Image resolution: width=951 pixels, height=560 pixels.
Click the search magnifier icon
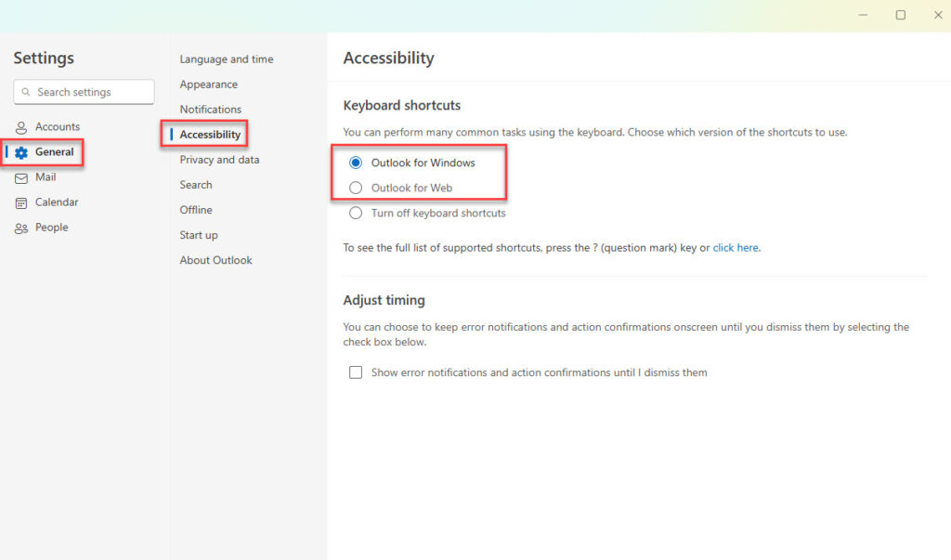(x=25, y=92)
